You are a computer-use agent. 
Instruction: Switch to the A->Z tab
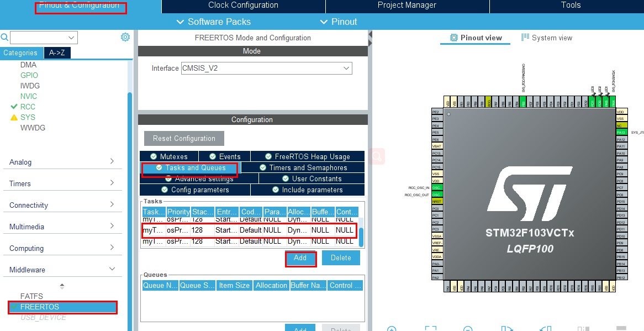point(57,52)
